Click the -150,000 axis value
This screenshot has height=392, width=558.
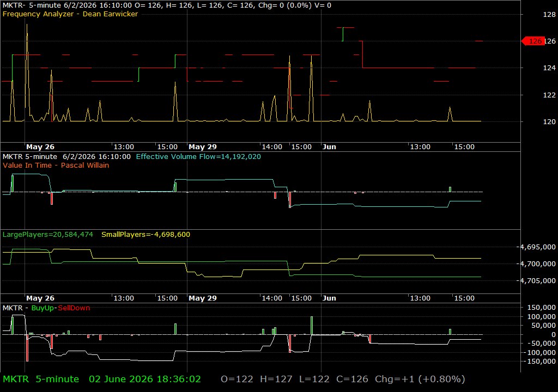pos(539,362)
